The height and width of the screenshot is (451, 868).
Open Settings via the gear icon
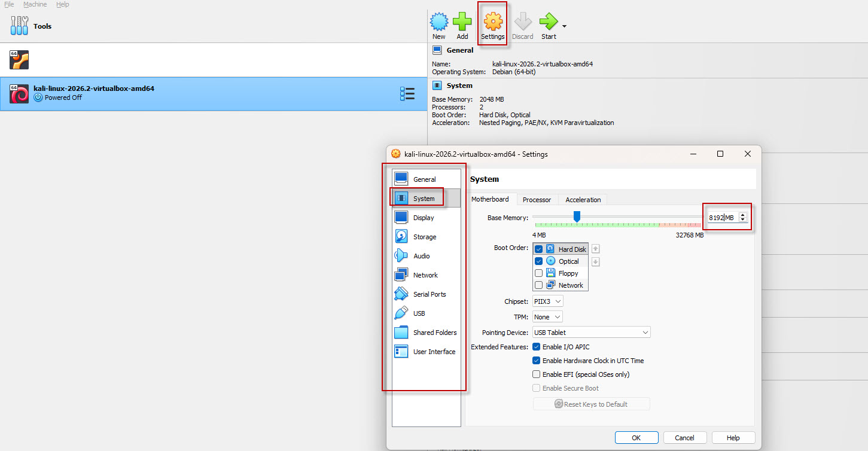493,22
